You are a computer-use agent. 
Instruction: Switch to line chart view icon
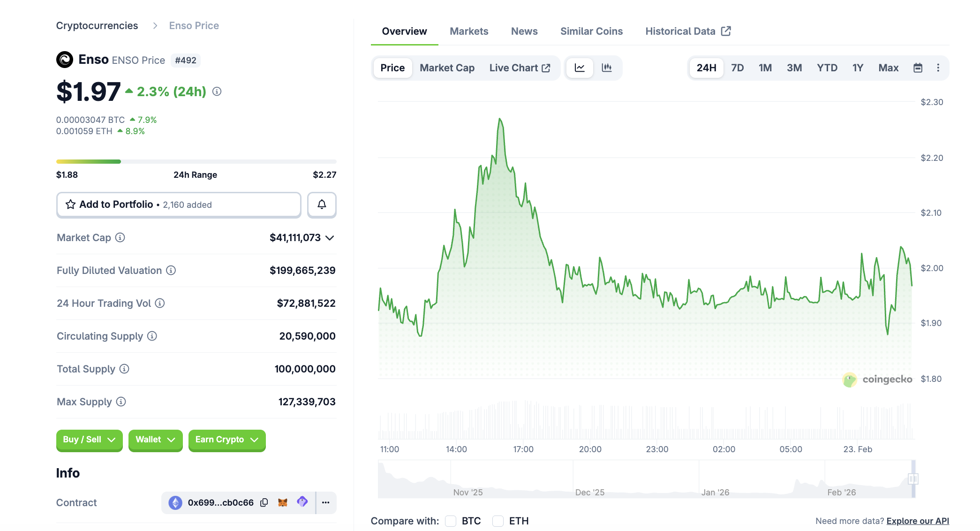click(x=580, y=68)
